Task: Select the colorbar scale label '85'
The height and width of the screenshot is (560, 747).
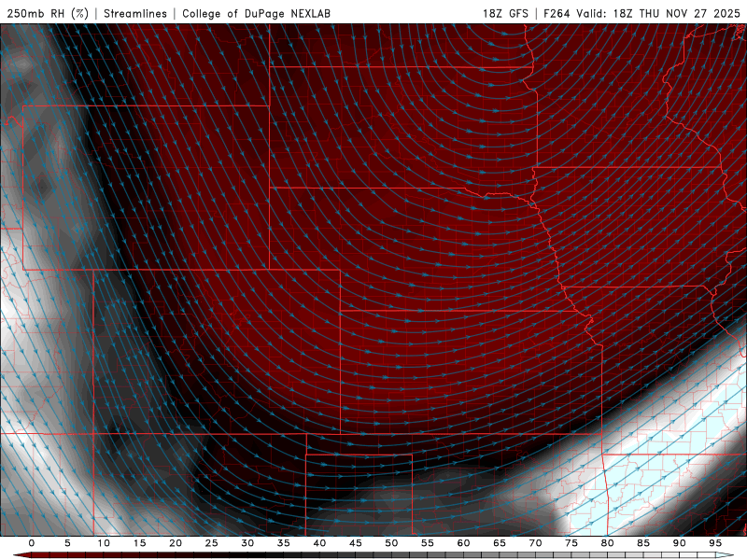Action: pos(643,543)
